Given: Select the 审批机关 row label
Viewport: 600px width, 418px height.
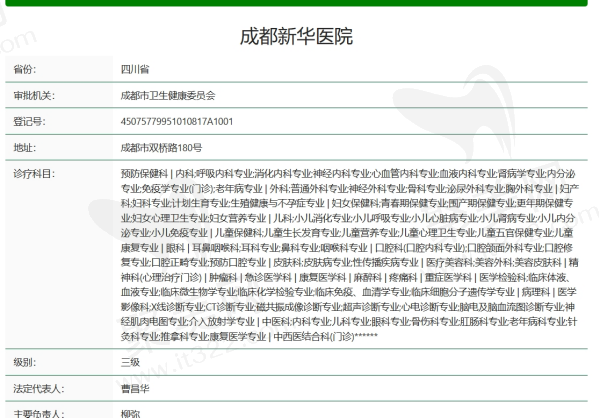Looking at the screenshot, I should tap(34, 96).
